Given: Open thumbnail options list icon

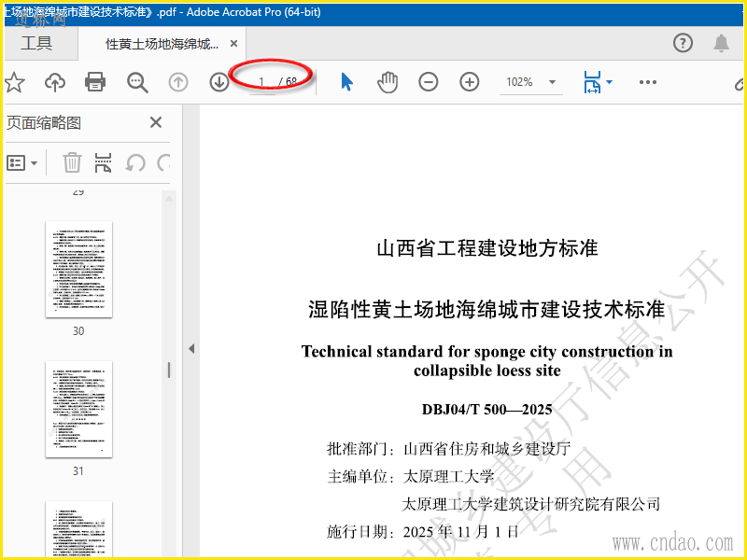Looking at the screenshot, I should click(16, 162).
